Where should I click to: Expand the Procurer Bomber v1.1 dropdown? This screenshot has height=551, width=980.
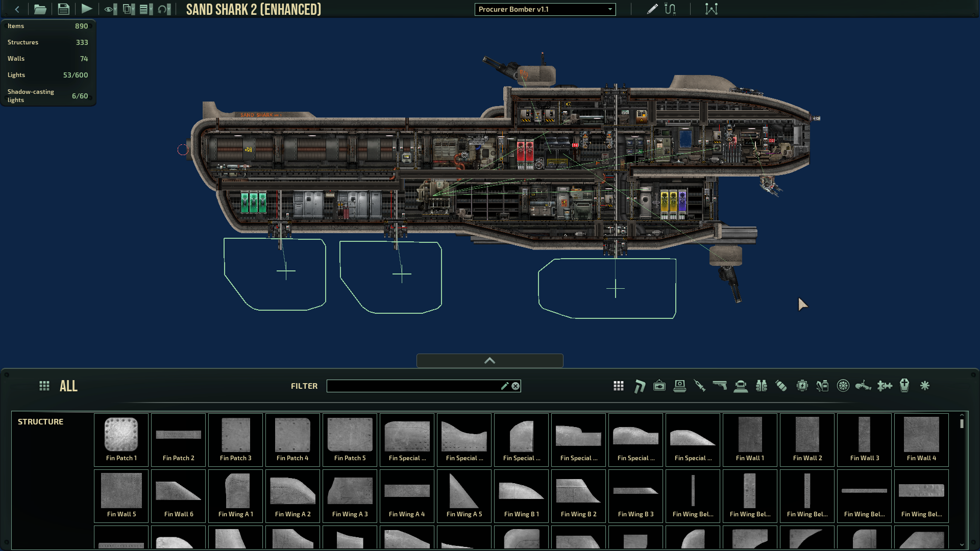tap(545, 9)
